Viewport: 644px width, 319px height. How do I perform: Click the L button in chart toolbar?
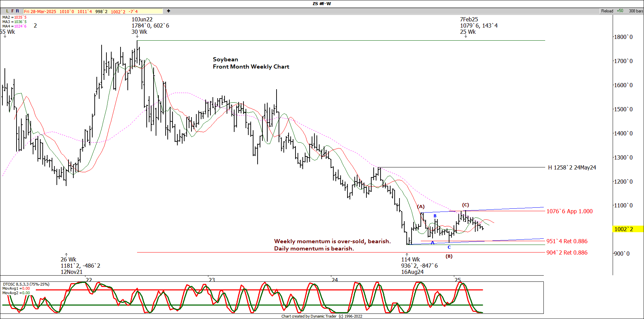pyautogui.click(x=8, y=11)
